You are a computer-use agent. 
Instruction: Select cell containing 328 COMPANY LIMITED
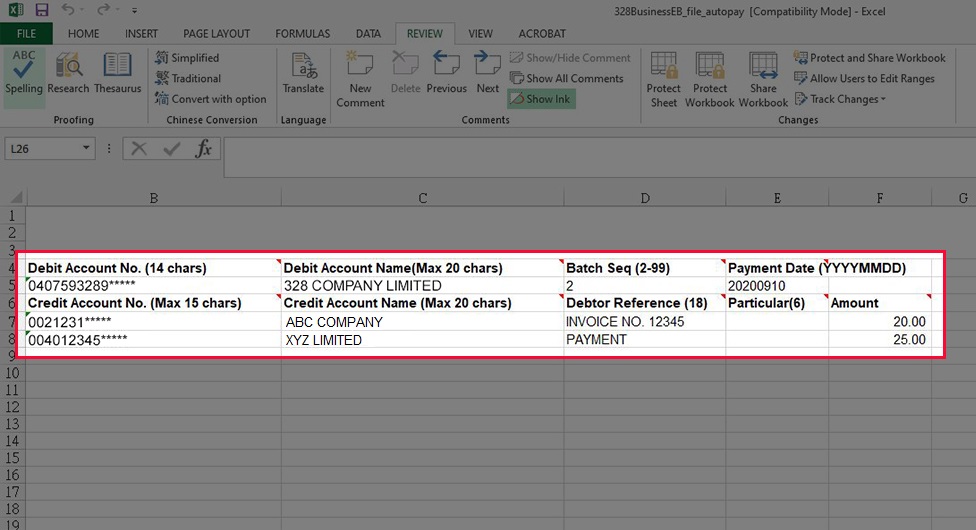click(x=422, y=286)
